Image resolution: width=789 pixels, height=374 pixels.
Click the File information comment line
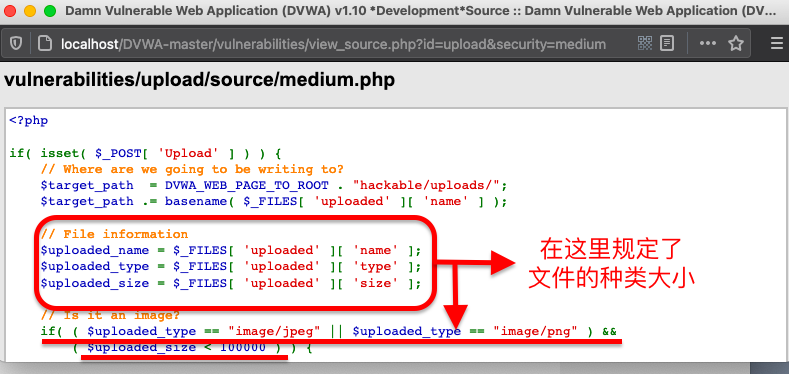click(x=114, y=235)
